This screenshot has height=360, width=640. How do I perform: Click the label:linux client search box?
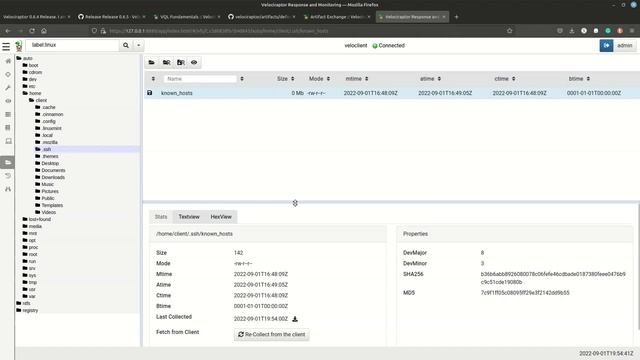click(x=73, y=45)
